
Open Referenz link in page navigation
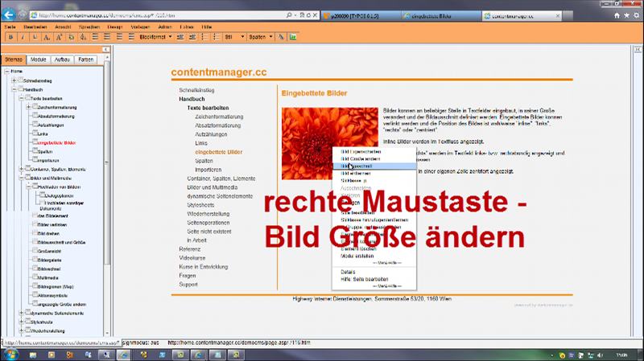tap(190, 249)
